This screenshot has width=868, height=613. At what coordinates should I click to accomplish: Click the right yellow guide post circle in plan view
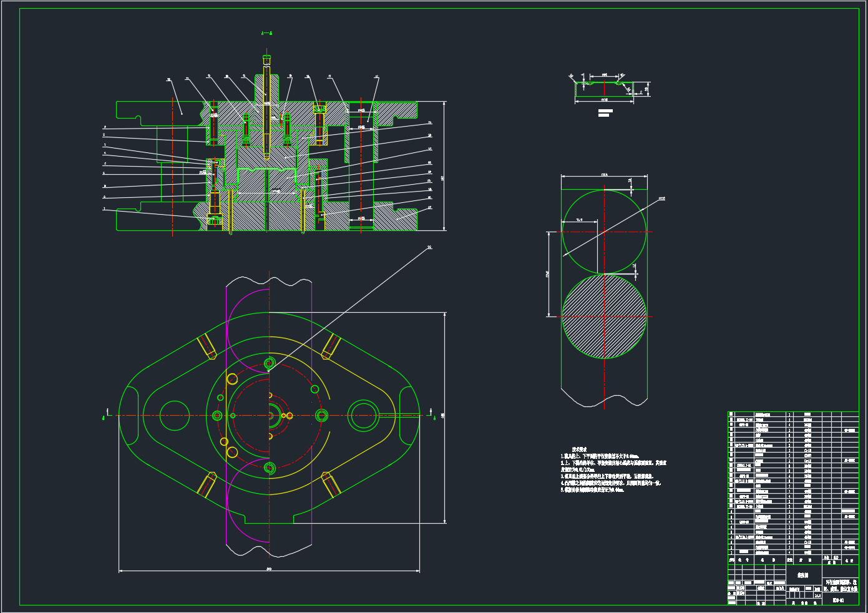click(364, 416)
